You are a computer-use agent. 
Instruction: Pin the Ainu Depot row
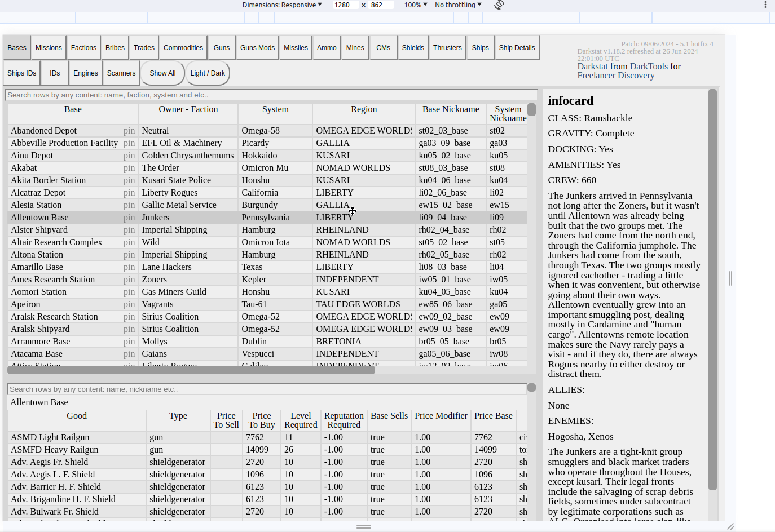129,156
